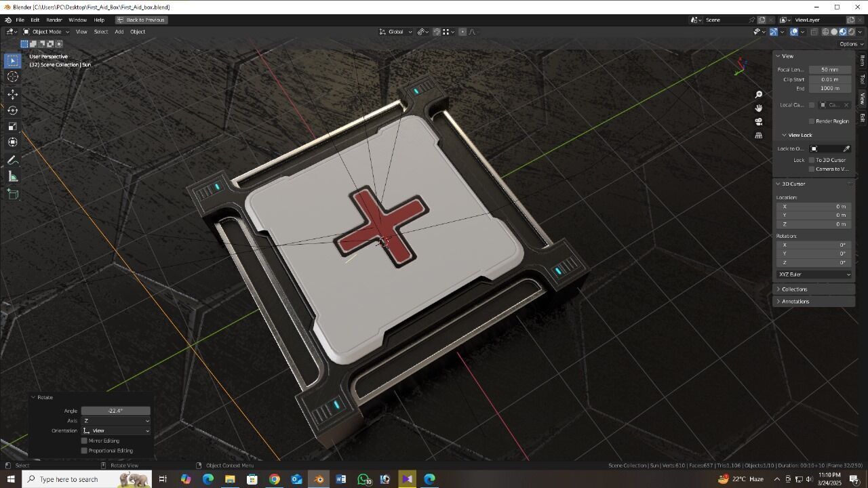This screenshot has width=868, height=488.
Task: Select the Select Box tool
Action: tap(12, 60)
